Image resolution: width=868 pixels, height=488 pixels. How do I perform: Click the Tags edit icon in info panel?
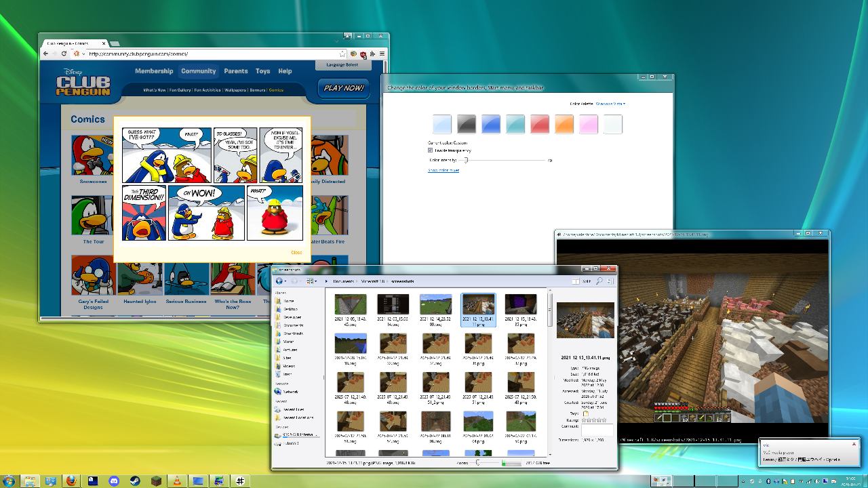pos(586,413)
